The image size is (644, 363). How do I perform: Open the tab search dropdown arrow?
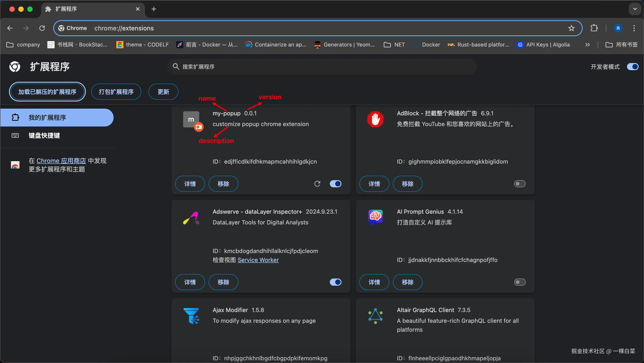click(x=635, y=9)
